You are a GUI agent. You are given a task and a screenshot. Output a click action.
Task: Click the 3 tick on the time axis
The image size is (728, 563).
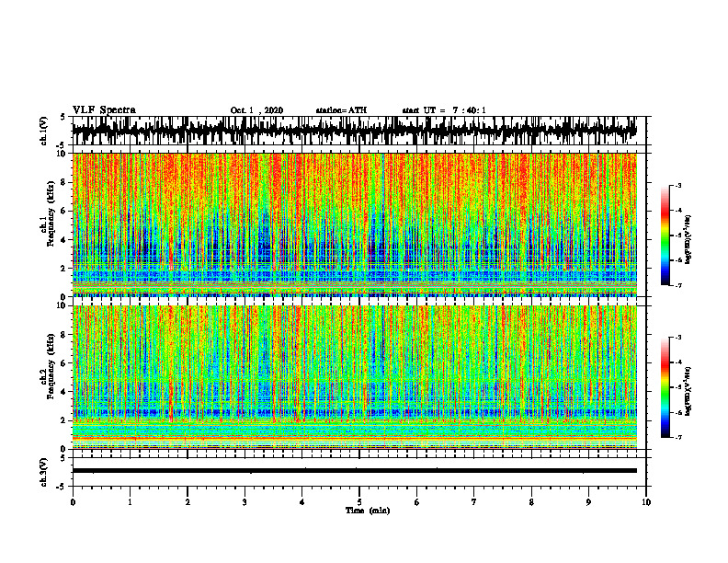click(x=245, y=502)
